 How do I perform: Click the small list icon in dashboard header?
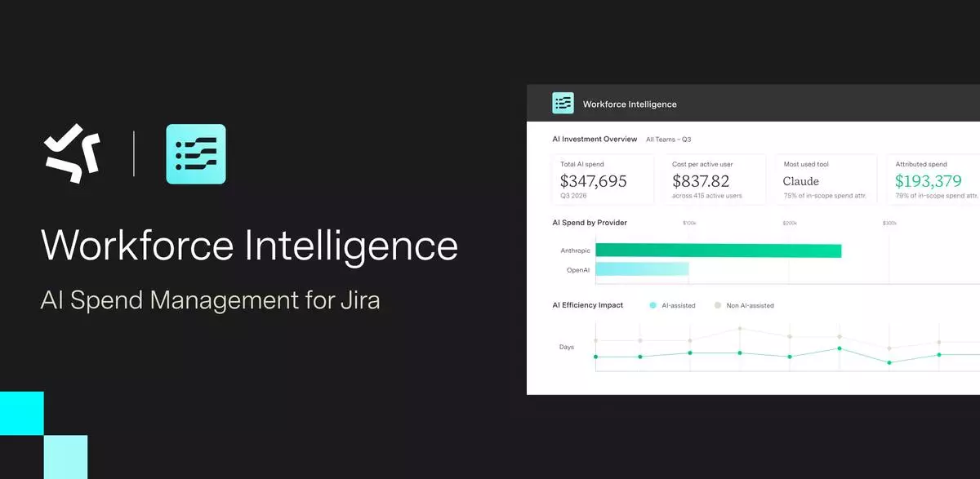[563, 103]
